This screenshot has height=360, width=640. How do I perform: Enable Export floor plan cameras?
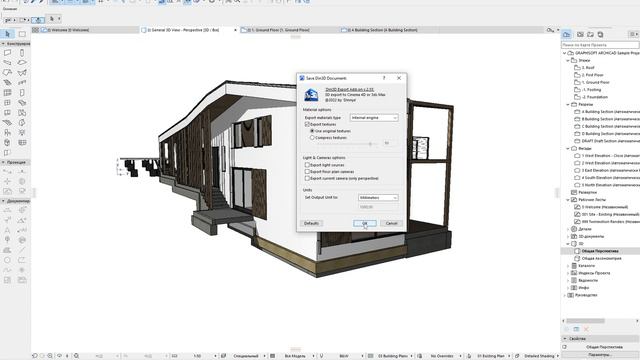point(307,172)
